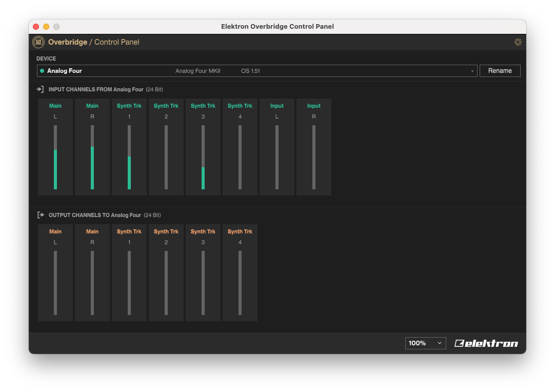
Task: Click the green Main label above input R
Action: (x=92, y=106)
